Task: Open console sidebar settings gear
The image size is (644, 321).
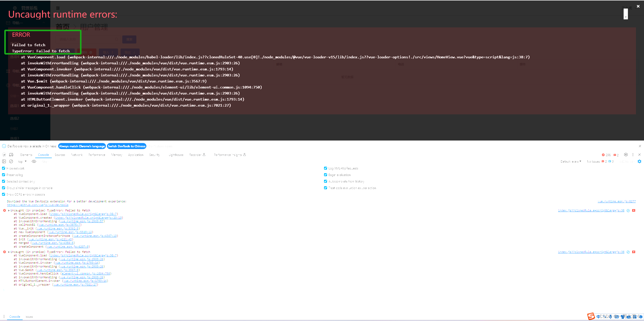Action: (x=640, y=161)
